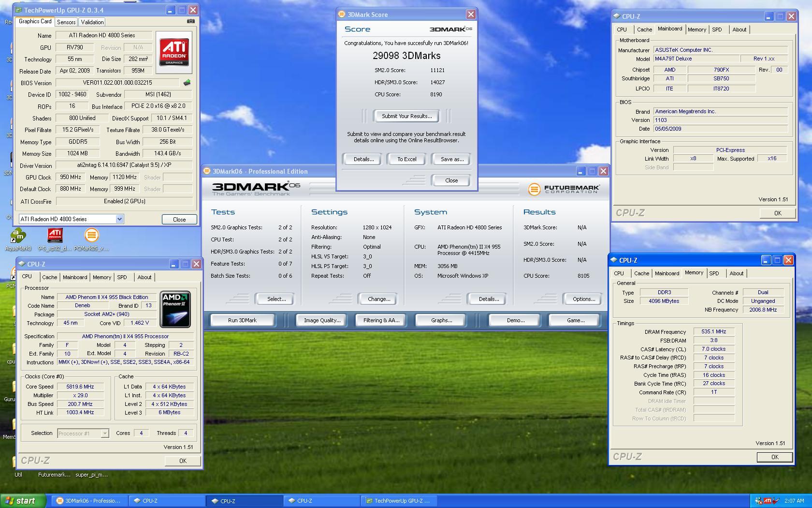Click the DRAM Frequency 535.1 MHz field
The height and width of the screenshot is (508, 812).
[x=714, y=332]
